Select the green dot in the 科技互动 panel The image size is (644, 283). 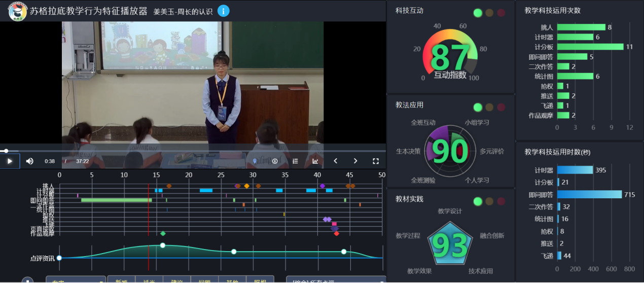click(x=478, y=13)
